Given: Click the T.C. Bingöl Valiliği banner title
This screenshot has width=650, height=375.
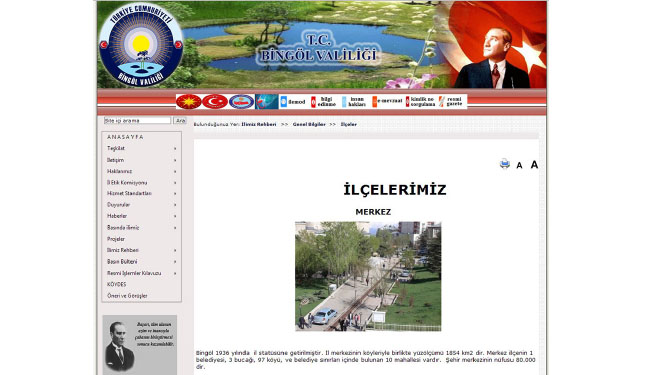Looking at the screenshot, I should [319, 48].
